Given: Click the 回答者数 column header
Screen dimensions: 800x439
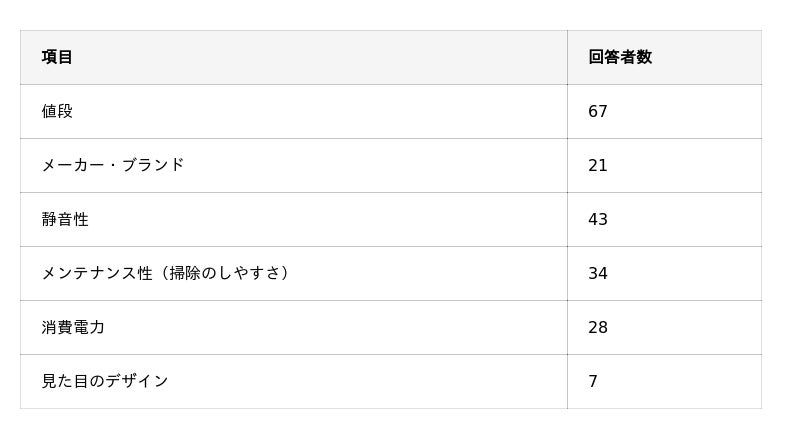Looking at the screenshot, I should tap(619, 57).
